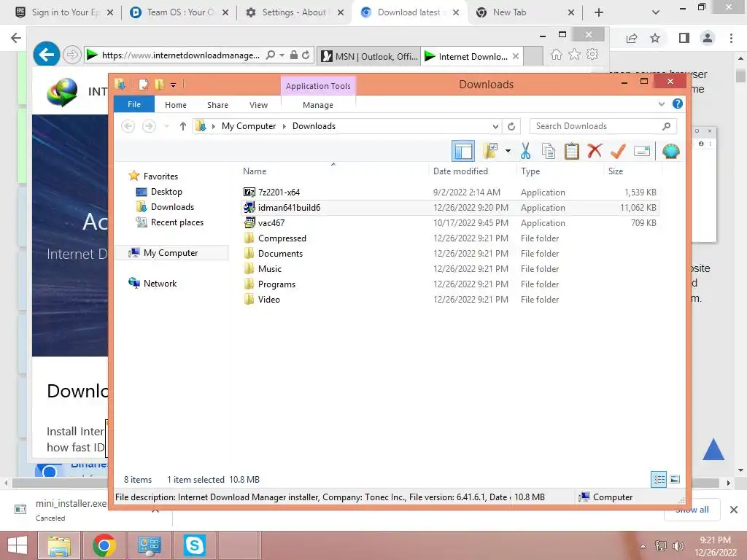Open Classic Shell settings shell icon
The image size is (747, 560).
[x=671, y=152]
